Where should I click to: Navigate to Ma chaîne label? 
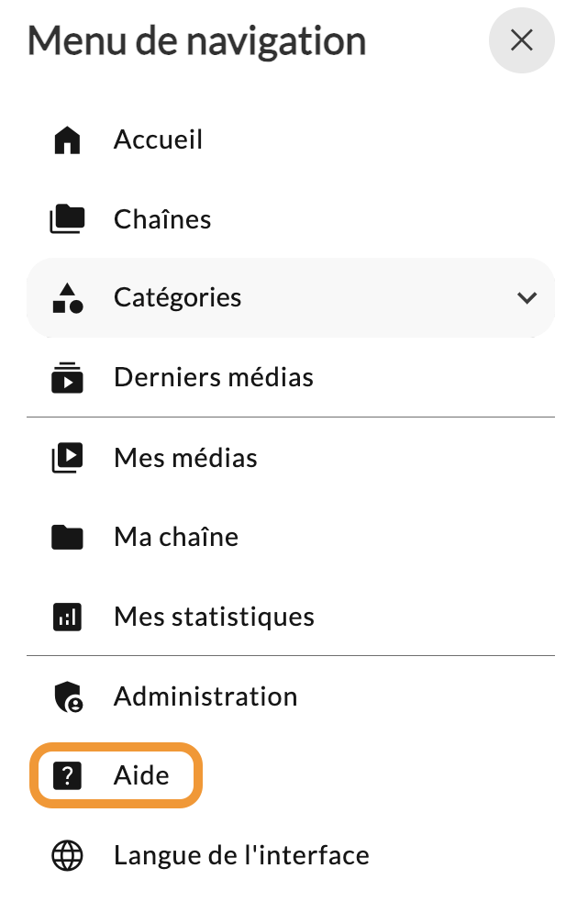(176, 538)
